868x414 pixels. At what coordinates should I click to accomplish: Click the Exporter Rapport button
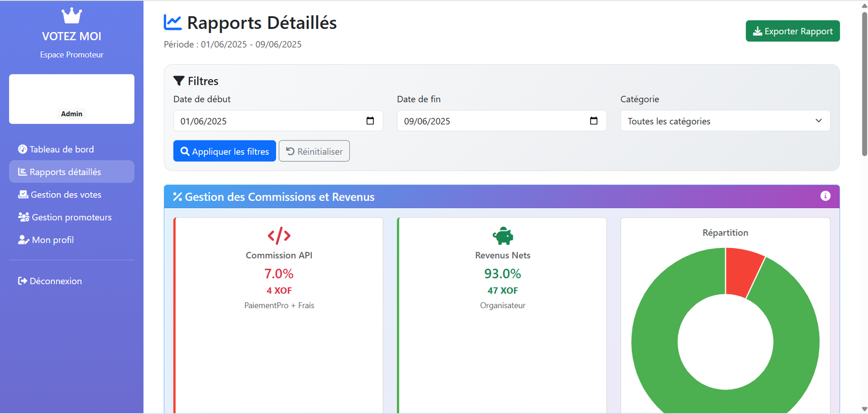click(x=792, y=31)
